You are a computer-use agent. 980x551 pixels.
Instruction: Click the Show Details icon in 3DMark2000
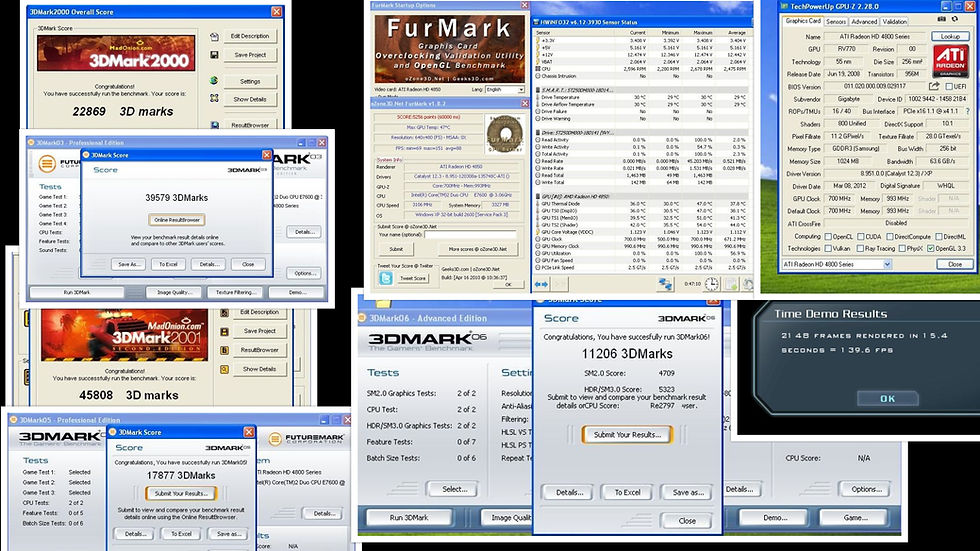click(x=214, y=99)
